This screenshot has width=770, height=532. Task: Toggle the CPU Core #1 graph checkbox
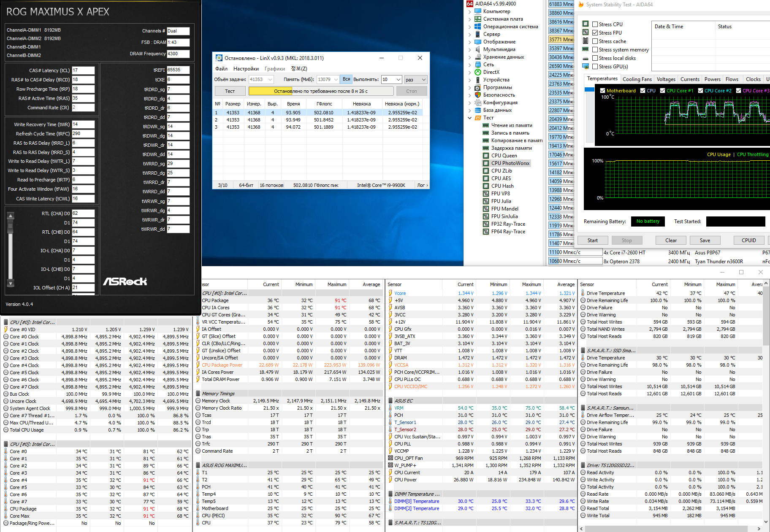point(663,91)
